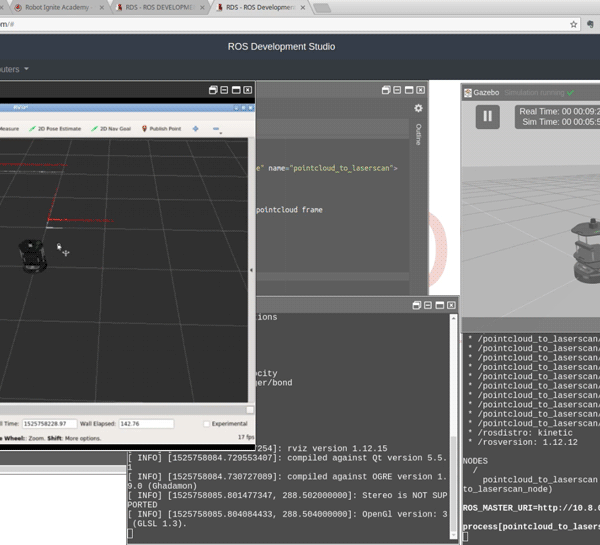The height and width of the screenshot is (545, 600).
Task: Select the active RDS - ROS Development tab
Action: tap(260, 7)
